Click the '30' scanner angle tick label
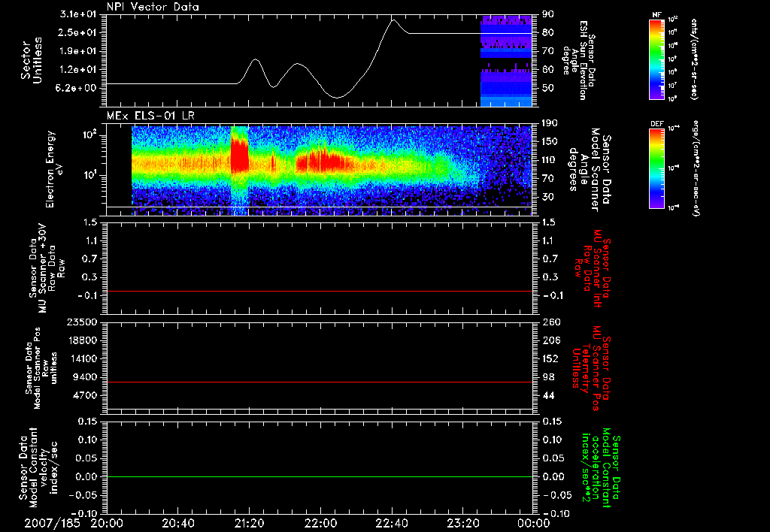Viewport: 770px width, 532px height. pyautogui.click(x=548, y=197)
